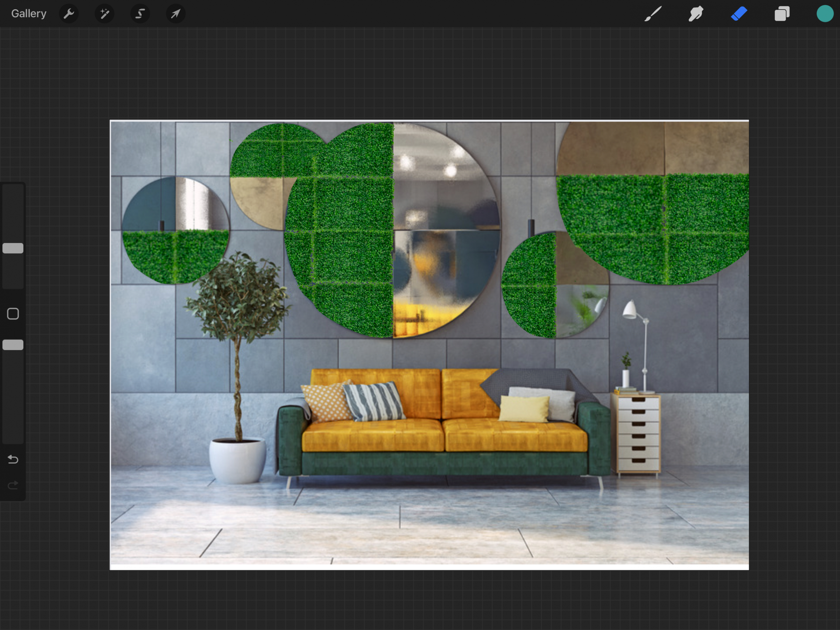The height and width of the screenshot is (630, 840).
Task: Select the Smudge tool
Action: click(696, 14)
